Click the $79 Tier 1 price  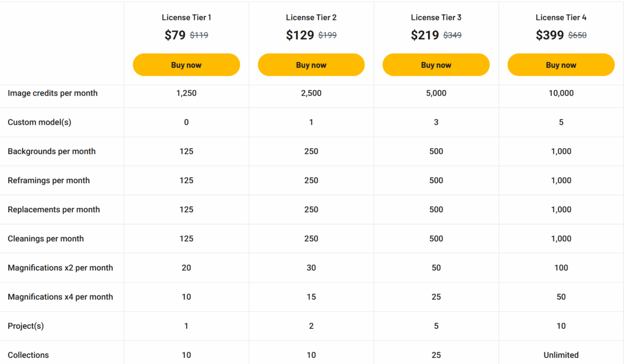[x=175, y=35]
